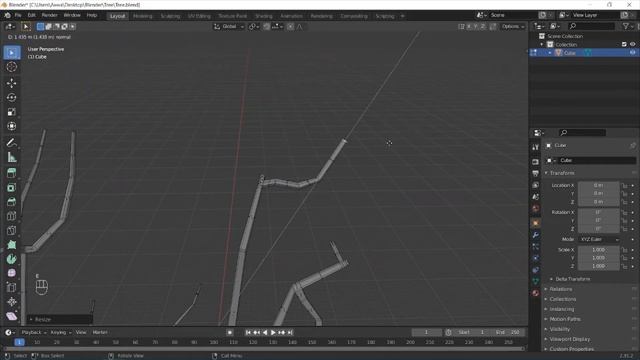Screen dimensions: 640x360
Task: Open the Output properties tab
Action: pyautogui.click(x=536, y=173)
